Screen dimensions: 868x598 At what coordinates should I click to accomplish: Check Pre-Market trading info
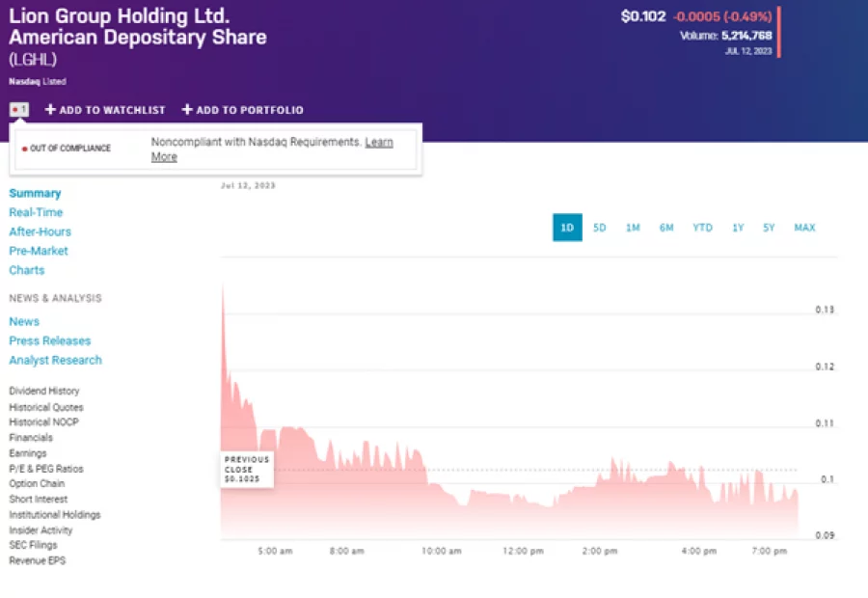(39, 251)
